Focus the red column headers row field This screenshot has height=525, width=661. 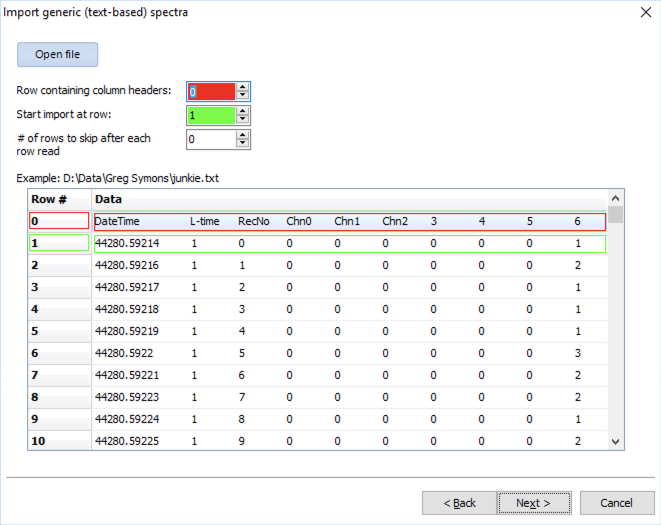click(x=210, y=91)
